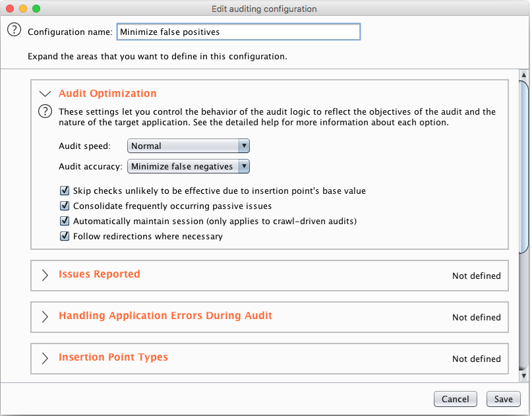The image size is (532, 416).
Task: Expand the Issues Reported section
Action: (x=45, y=275)
